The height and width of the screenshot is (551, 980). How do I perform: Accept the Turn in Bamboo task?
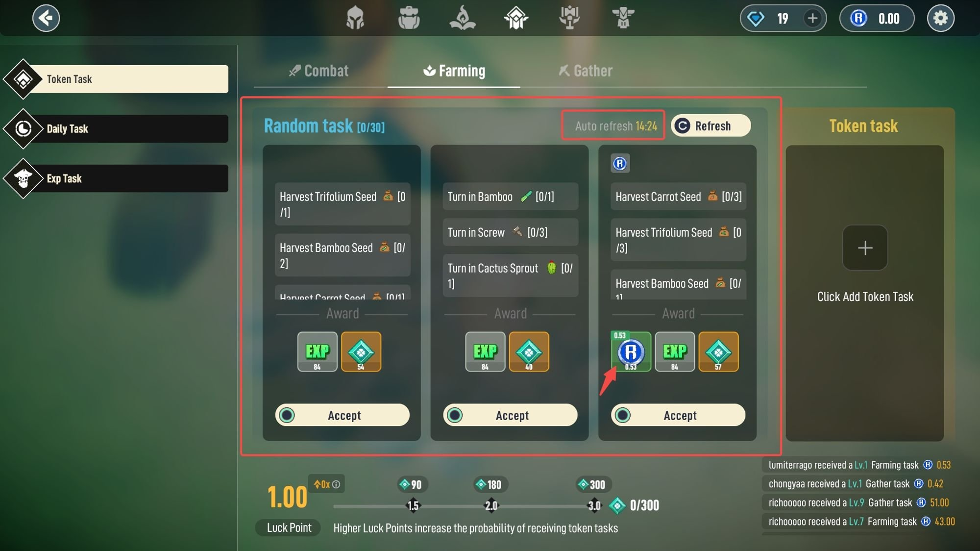(x=510, y=415)
